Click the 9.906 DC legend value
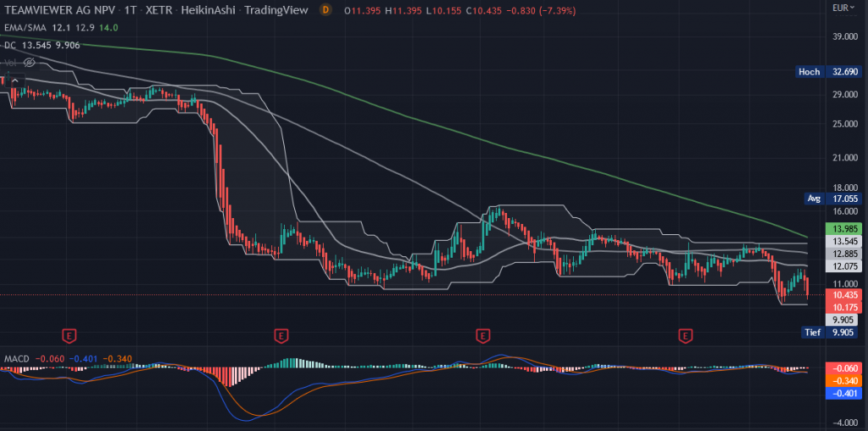The width and height of the screenshot is (868, 431). coord(66,45)
